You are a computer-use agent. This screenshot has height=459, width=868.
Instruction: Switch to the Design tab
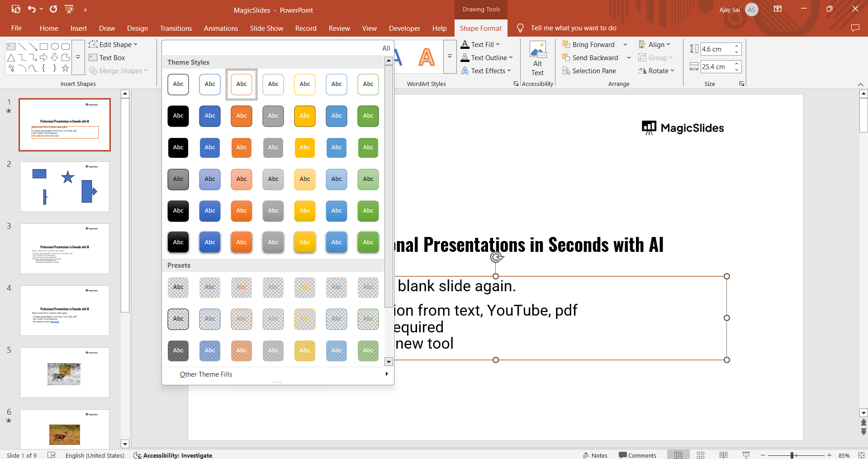(x=138, y=28)
